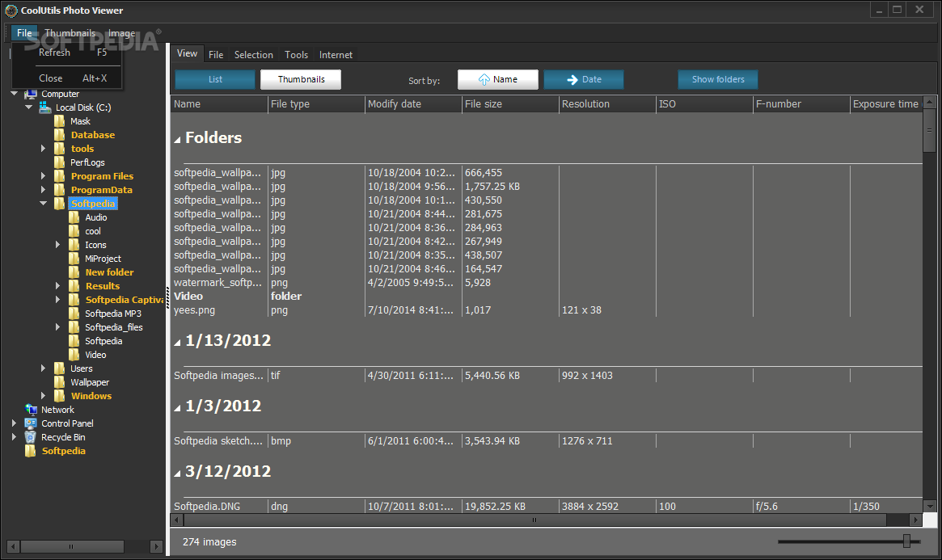Click the PerfLogs folder icon
Image resolution: width=942 pixels, height=560 pixels.
[x=60, y=162]
